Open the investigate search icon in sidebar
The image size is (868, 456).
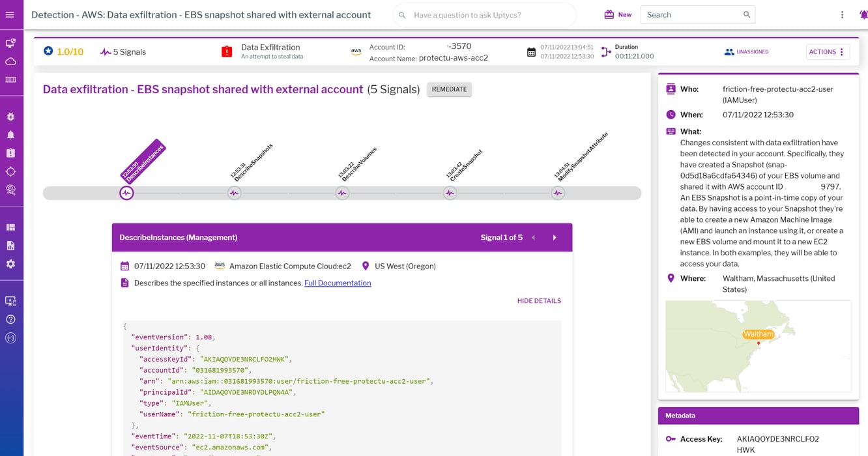(10, 190)
